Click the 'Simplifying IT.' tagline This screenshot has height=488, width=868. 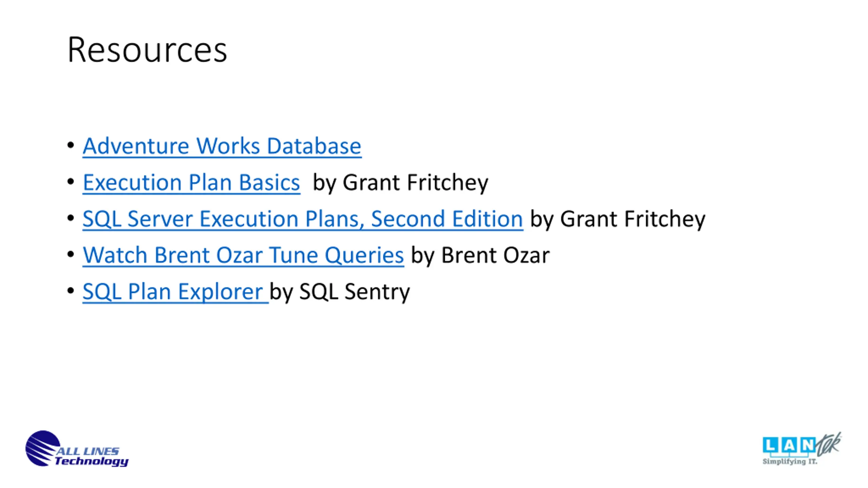[x=790, y=461]
